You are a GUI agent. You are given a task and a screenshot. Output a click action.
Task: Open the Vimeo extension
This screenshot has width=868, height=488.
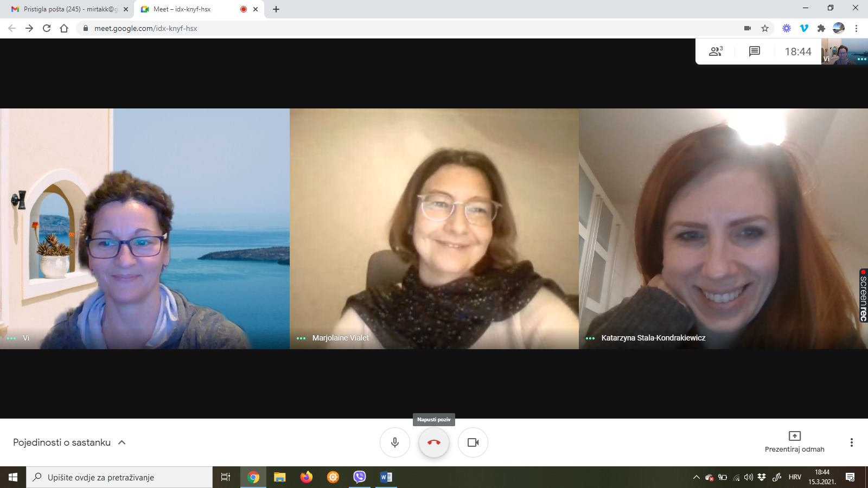[x=804, y=28]
